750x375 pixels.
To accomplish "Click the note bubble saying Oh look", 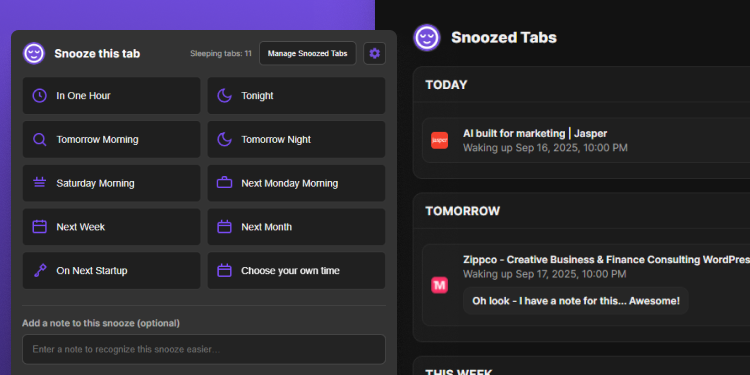I will point(576,301).
